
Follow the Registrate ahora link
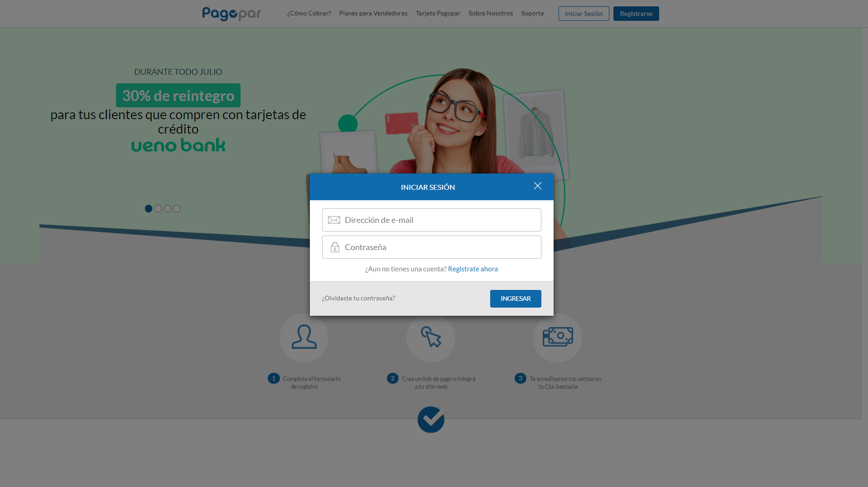(x=473, y=269)
